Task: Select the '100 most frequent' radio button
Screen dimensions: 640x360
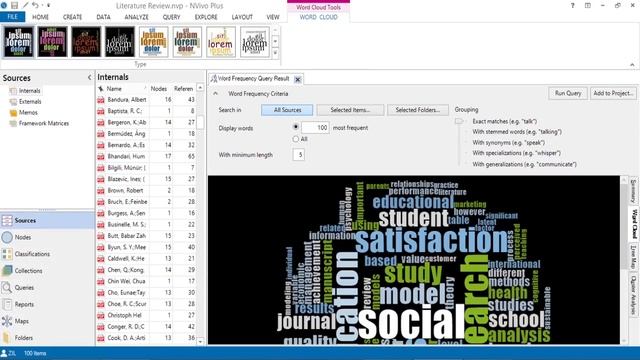Action: (x=296, y=127)
